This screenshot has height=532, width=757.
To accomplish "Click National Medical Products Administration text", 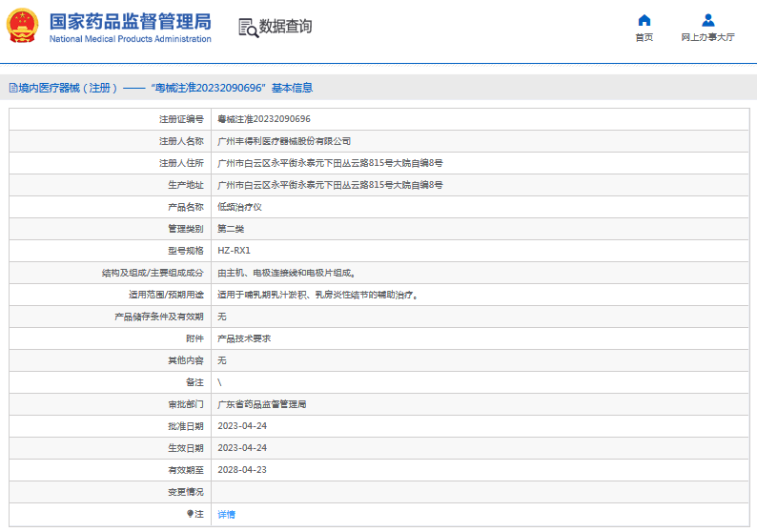I will (131, 39).
